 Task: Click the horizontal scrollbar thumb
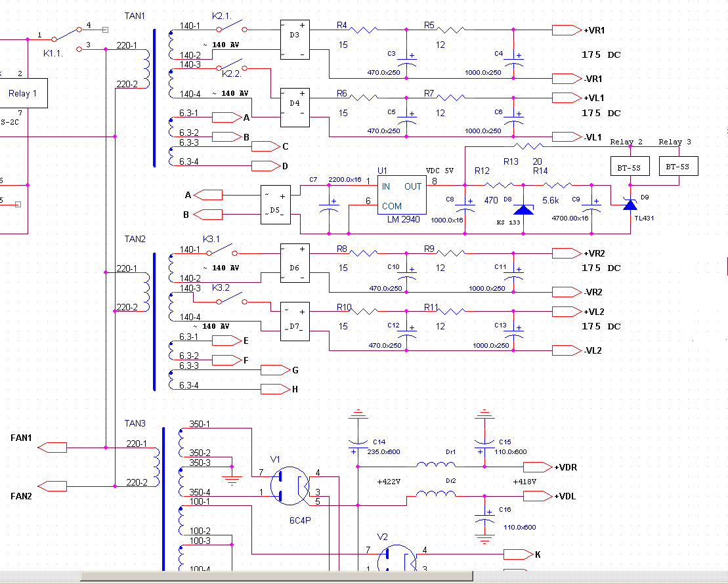[276, 576]
